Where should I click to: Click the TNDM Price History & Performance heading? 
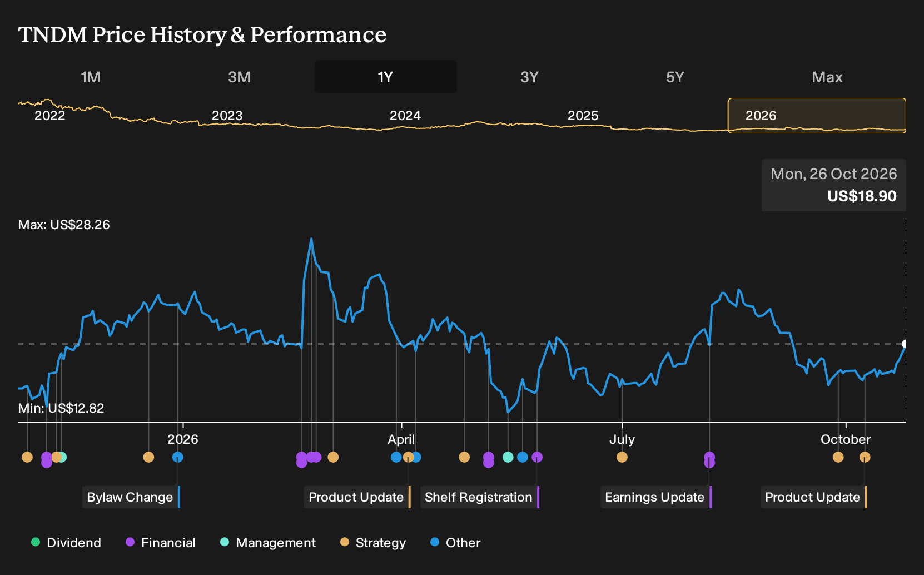pyautogui.click(x=202, y=34)
